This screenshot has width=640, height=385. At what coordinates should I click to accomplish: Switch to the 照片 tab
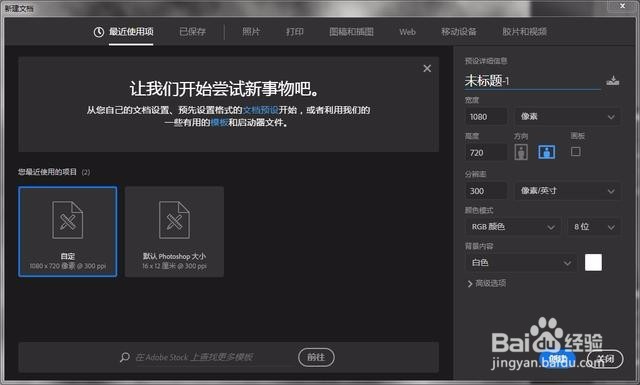[x=251, y=32]
